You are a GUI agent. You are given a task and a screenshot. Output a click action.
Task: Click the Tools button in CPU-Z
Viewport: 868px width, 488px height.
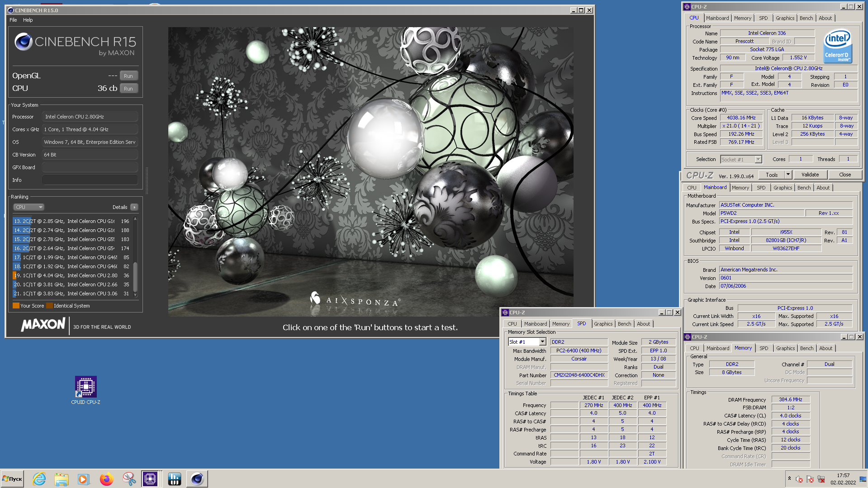[772, 175]
